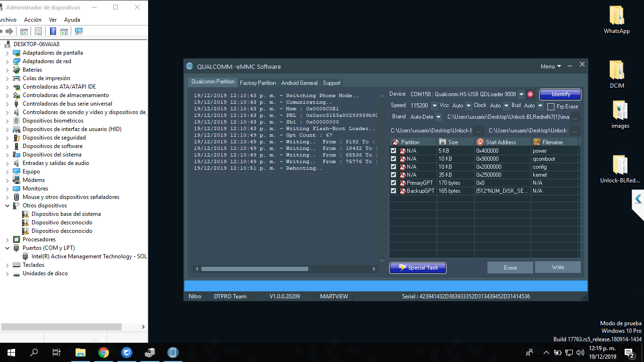Image resolution: width=644 pixels, height=362 pixels.
Task: Click the forward arrow in Device Manager toolbar
Action: tap(9, 32)
